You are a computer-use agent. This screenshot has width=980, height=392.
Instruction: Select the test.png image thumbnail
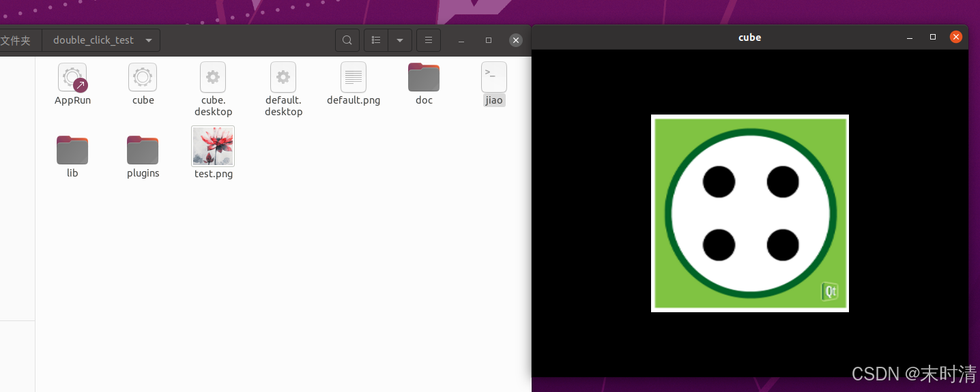pyautogui.click(x=214, y=146)
